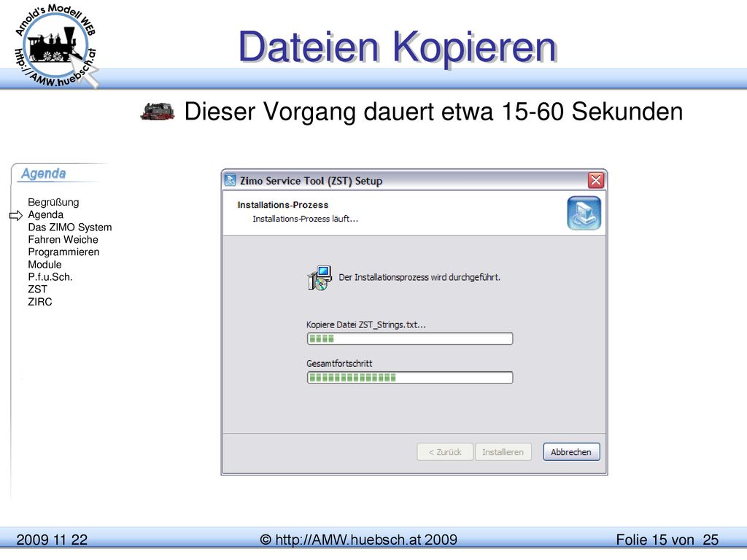Click the small locomotive bullet icon
Screen dimensions: 747x560
coord(158,112)
